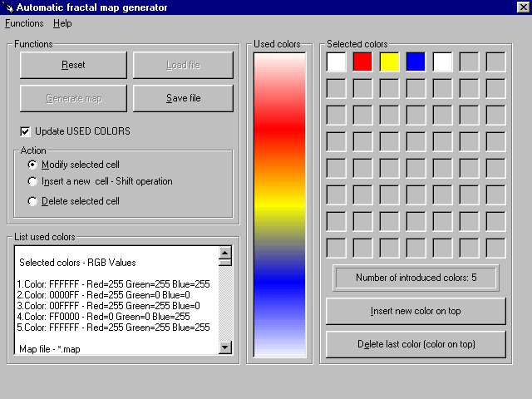Select the first white color swatch

[x=336, y=62]
